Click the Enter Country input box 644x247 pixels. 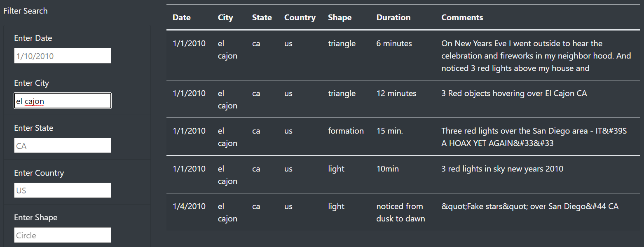(62, 190)
